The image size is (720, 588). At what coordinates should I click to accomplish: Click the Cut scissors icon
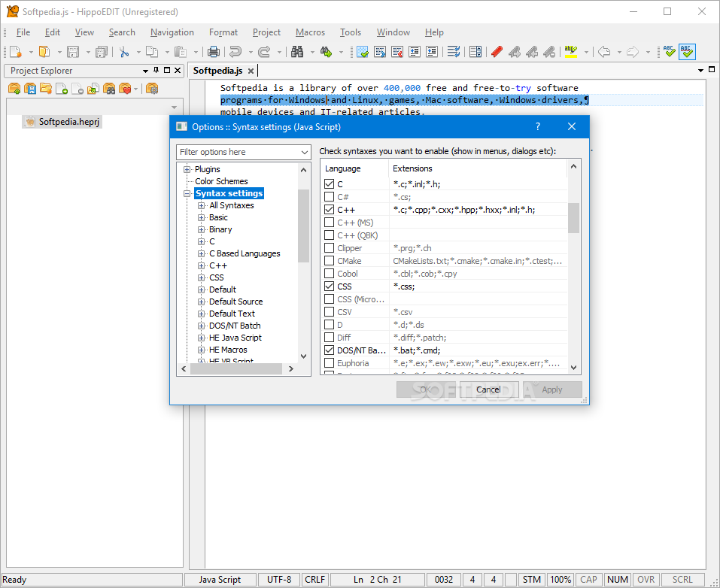click(123, 51)
